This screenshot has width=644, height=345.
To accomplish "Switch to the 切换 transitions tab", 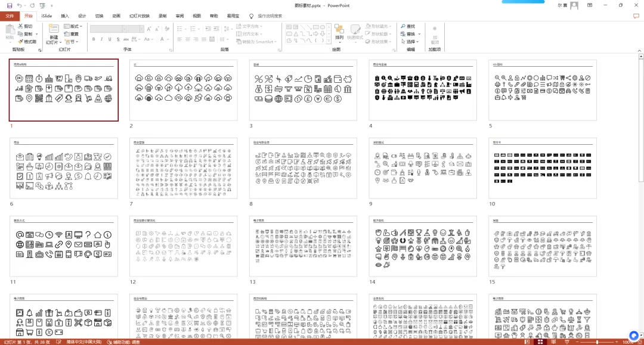I will coord(100,16).
